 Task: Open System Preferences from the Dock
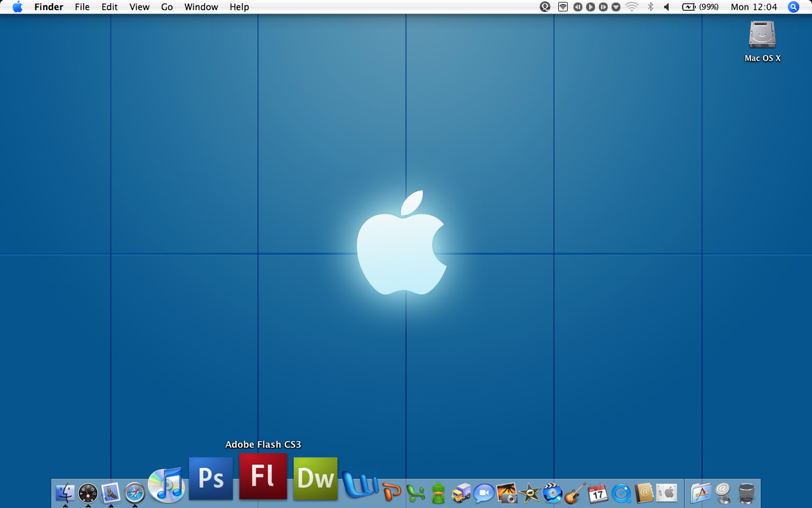(x=667, y=493)
